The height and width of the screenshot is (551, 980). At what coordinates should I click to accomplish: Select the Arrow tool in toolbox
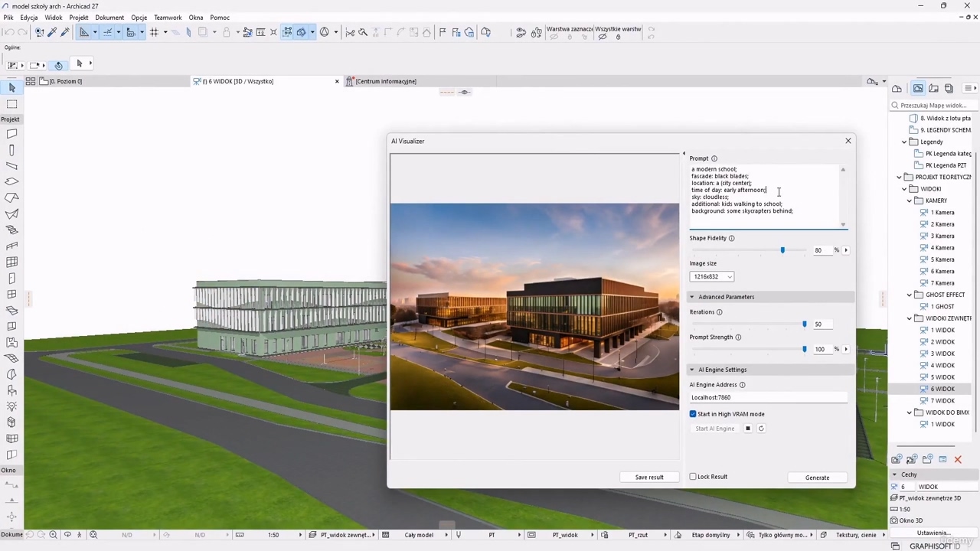coord(11,88)
